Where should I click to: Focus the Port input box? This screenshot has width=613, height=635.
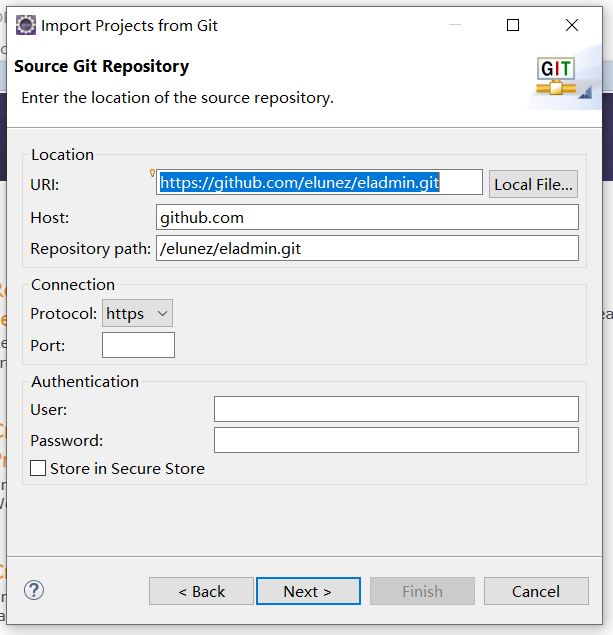click(138, 345)
